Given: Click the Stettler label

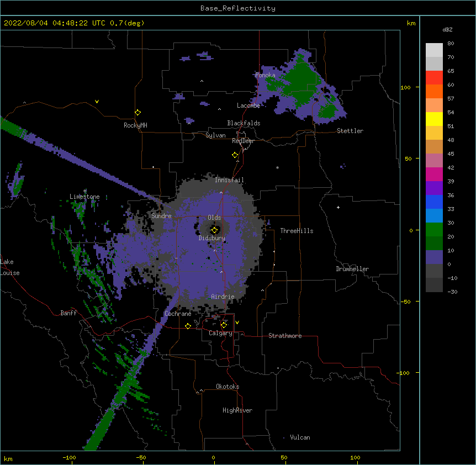Looking at the screenshot, I should coord(350,131).
